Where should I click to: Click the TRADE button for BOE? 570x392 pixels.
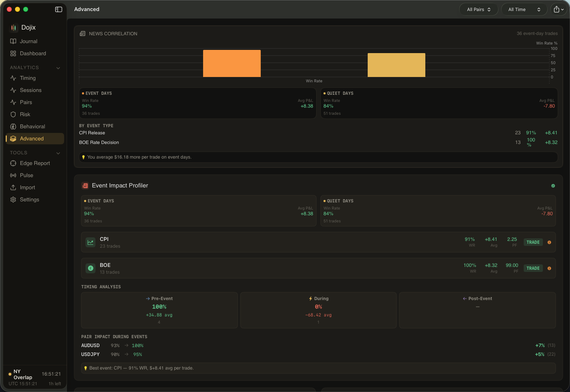[x=533, y=268]
